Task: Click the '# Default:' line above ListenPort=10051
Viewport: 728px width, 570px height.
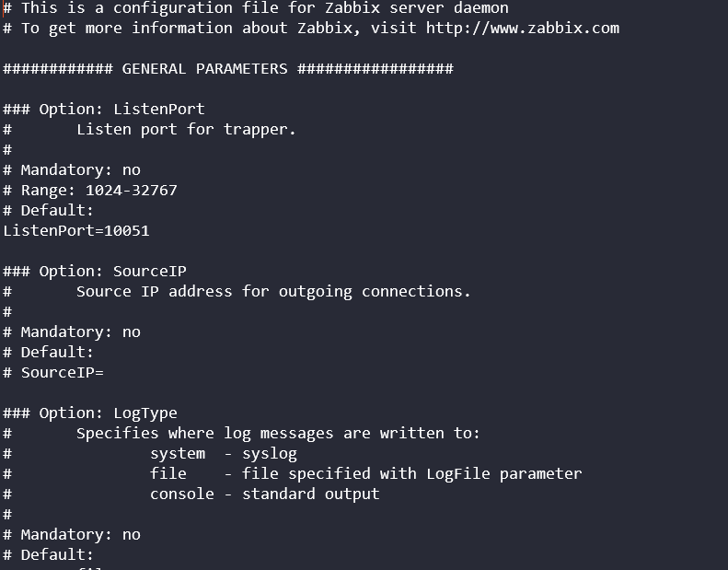Action: click(x=57, y=210)
